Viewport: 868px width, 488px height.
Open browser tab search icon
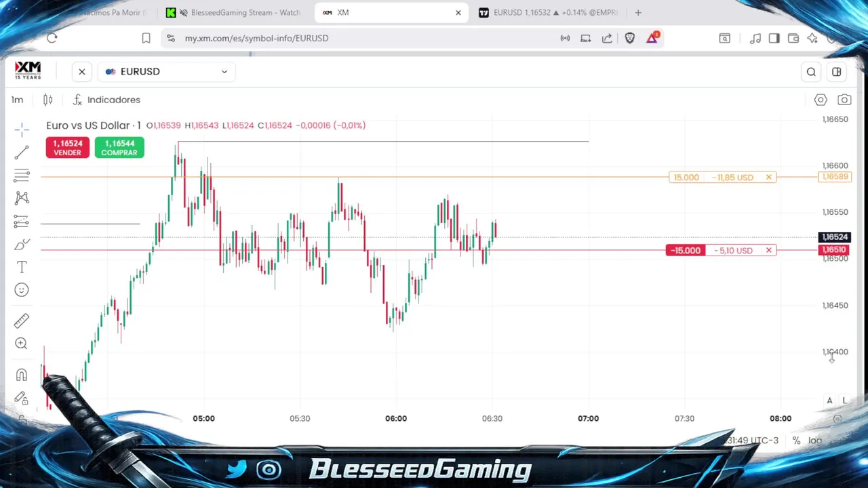point(724,38)
